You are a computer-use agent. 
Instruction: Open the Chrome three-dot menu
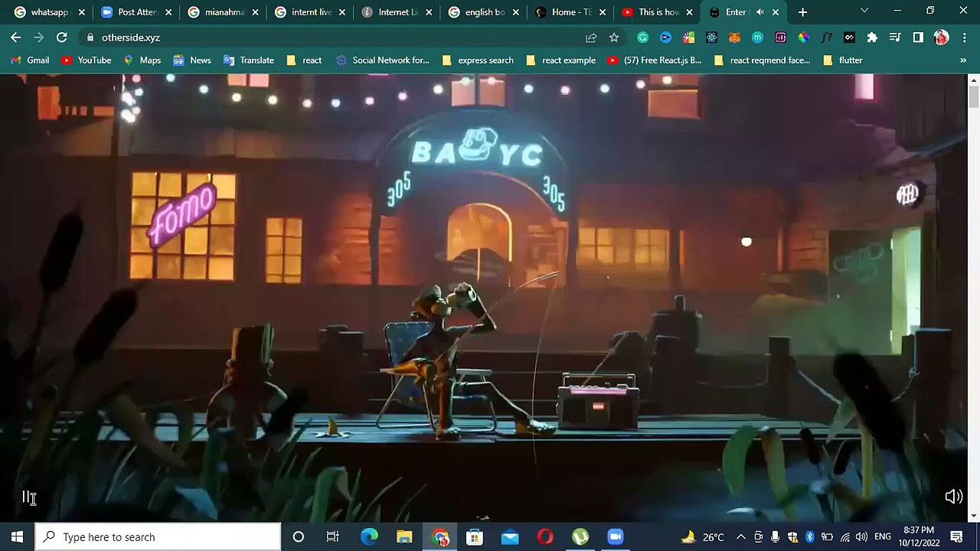click(x=963, y=37)
